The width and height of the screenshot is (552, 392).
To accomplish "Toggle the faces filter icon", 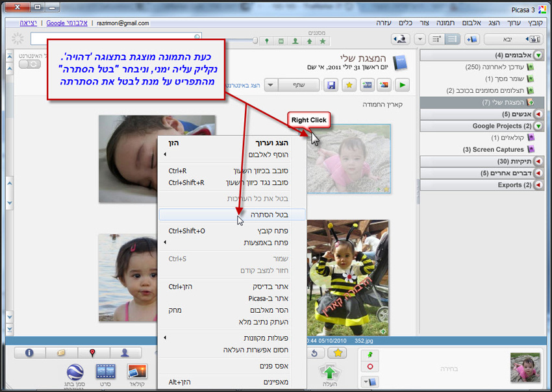I will [x=295, y=41].
